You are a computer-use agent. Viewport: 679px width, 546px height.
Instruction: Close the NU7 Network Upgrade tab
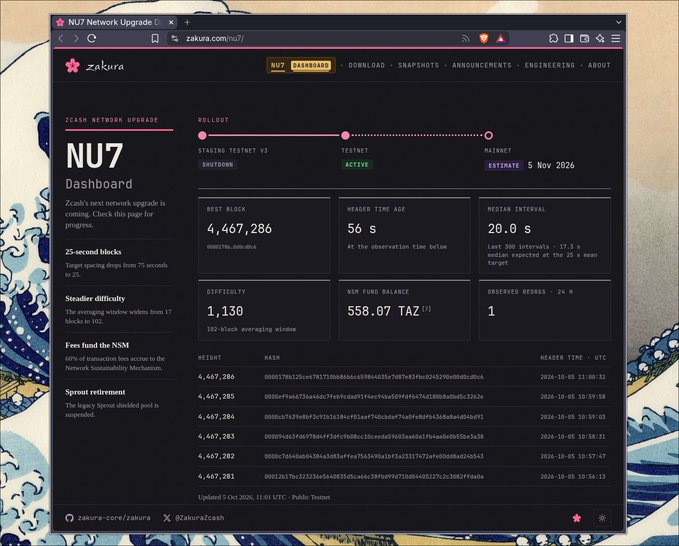pyautogui.click(x=171, y=22)
